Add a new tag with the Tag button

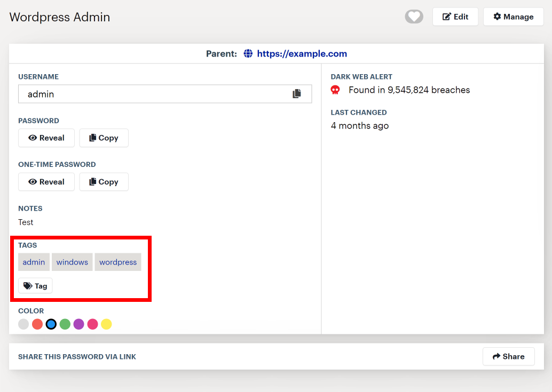click(35, 285)
